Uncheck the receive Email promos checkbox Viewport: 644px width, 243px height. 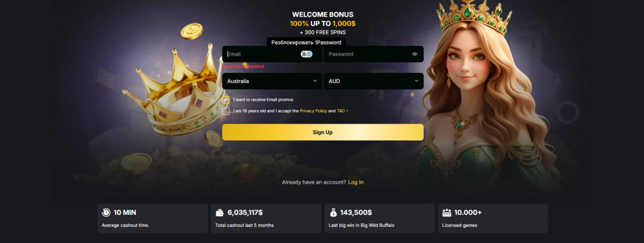coord(226,100)
